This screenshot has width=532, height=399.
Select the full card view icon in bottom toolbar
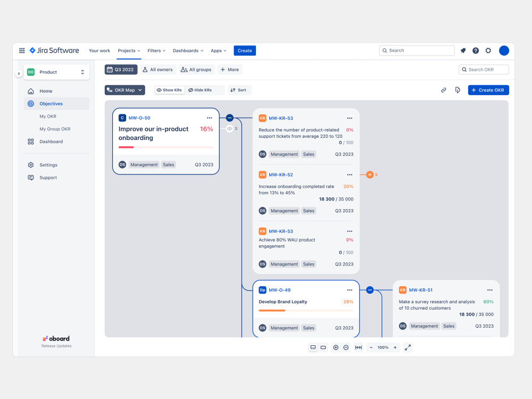point(313,347)
